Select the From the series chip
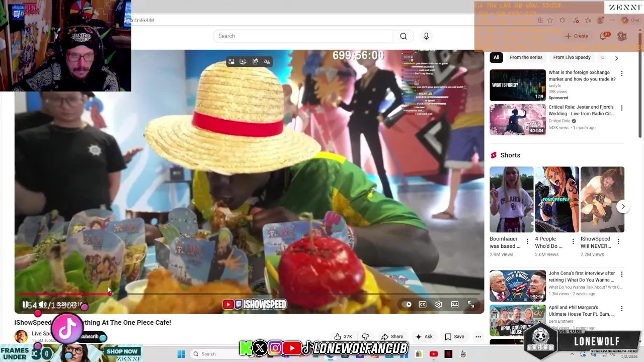 tap(526, 57)
